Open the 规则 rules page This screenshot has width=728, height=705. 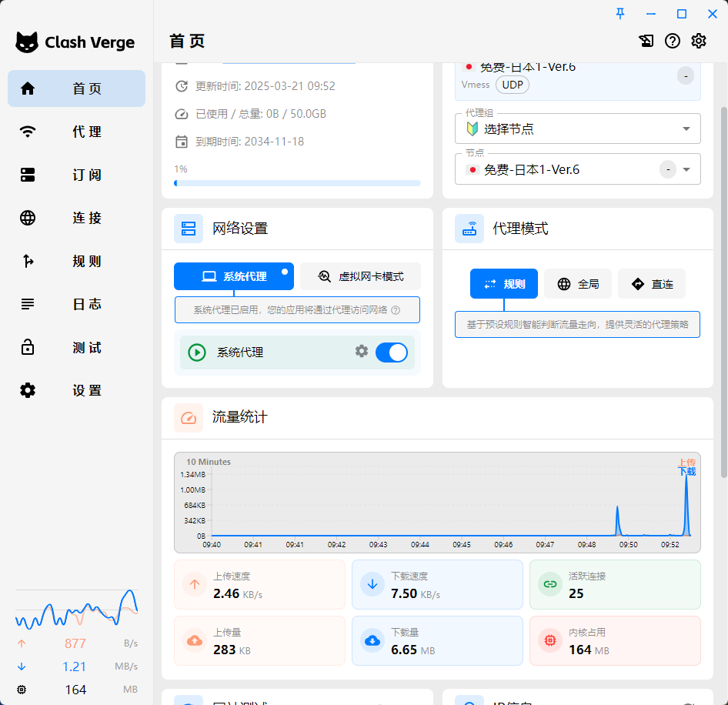click(77, 261)
